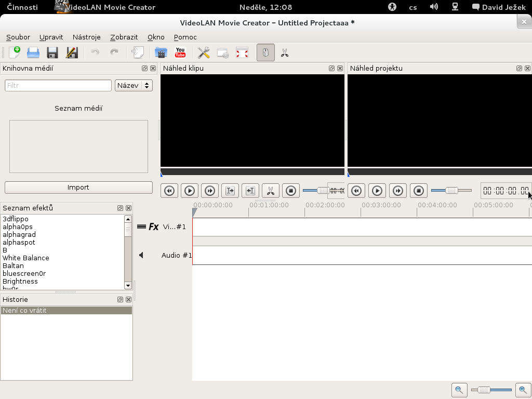
Task: Click the Save As pencil-and-disk icon
Action: pyautogui.click(x=72, y=52)
